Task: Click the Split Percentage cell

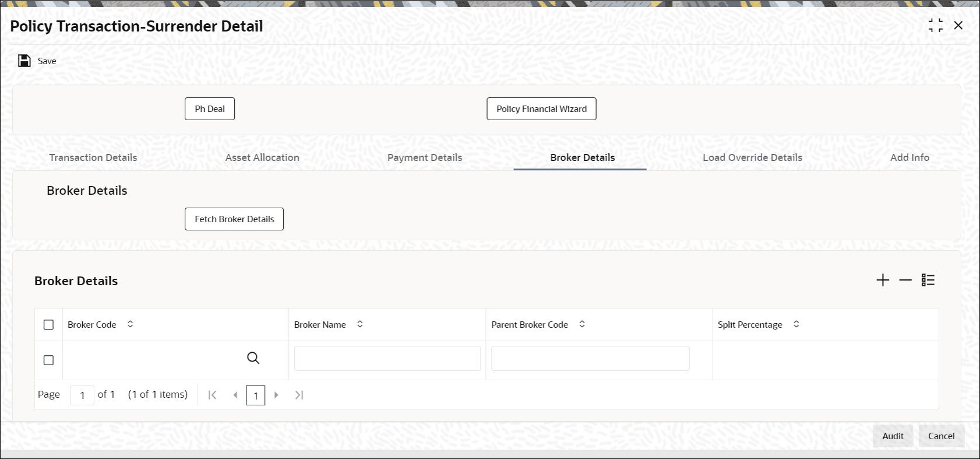Action: pos(826,360)
